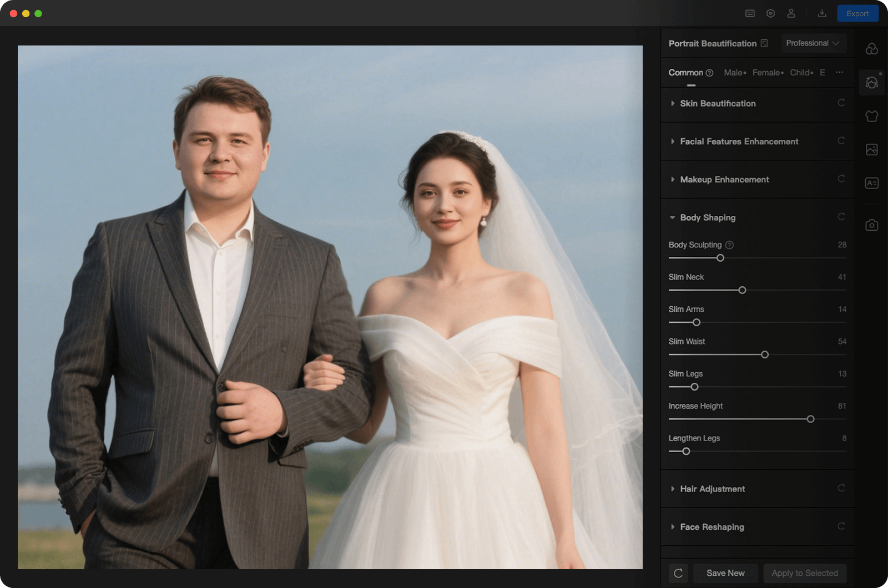Click the Export button
This screenshot has width=888, height=588.
857,13
